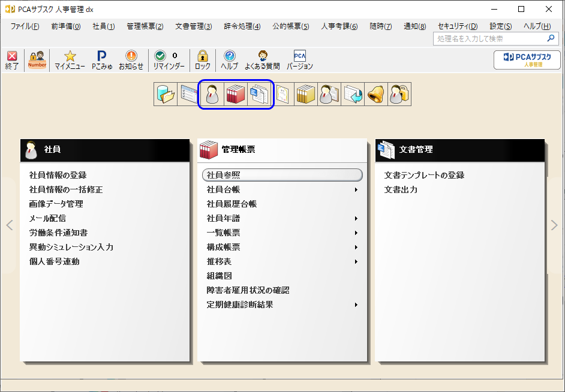Click the 処理名を入力して検索 search box
Image resolution: width=565 pixels, height=392 pixels.
pos(494,38)
